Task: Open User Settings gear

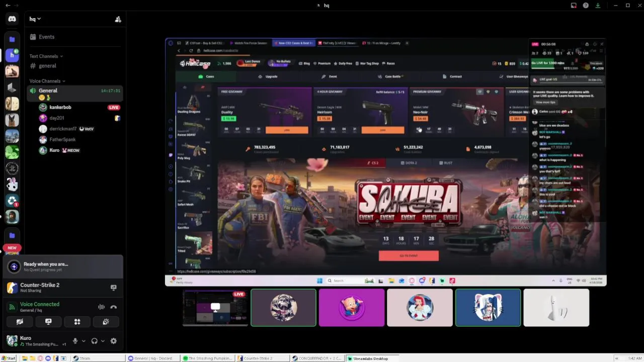Action: click(x=114, y=341)
